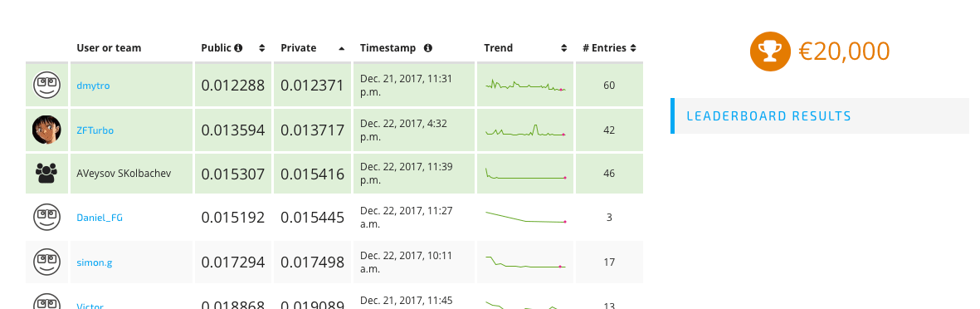Screen dimensions: 980x309
Task: Open Daniel_FG's profile link
Action: click(100, 218)
